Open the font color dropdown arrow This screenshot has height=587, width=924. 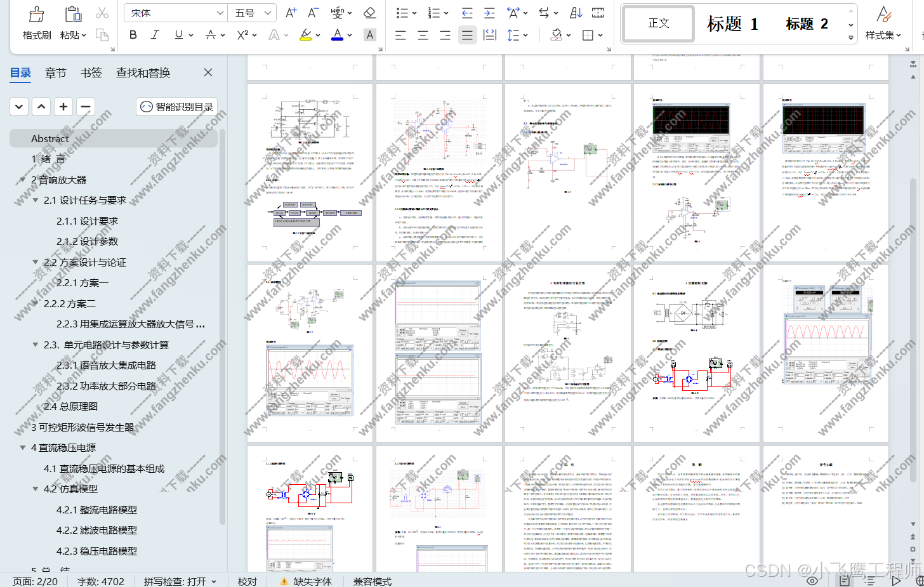click(x=350, y=36)
